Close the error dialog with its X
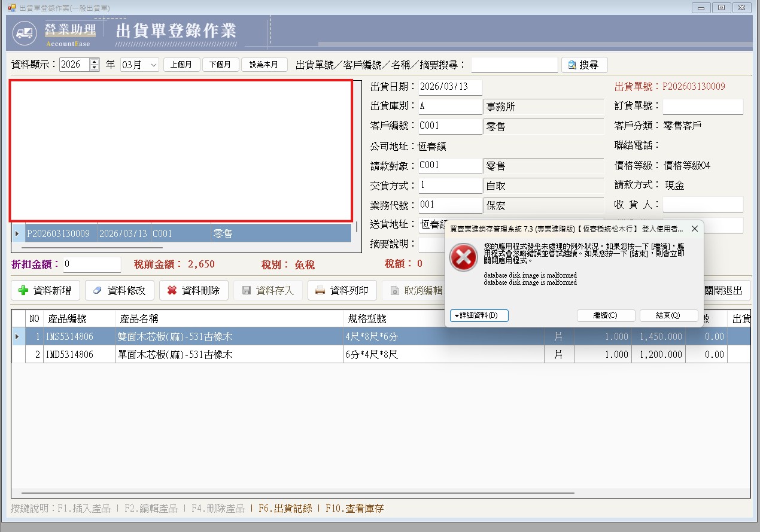 click(x=694, y=229)
